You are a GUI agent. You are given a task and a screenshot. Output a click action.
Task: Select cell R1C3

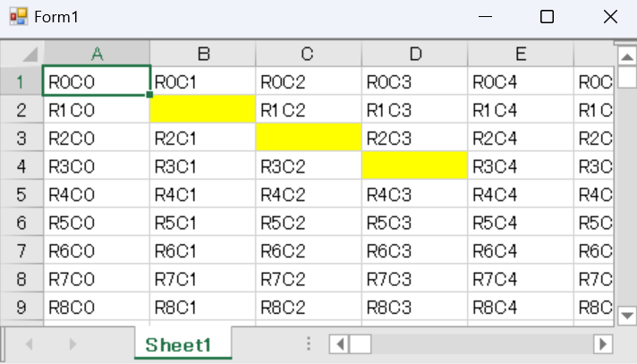click(x=415, y=110)
